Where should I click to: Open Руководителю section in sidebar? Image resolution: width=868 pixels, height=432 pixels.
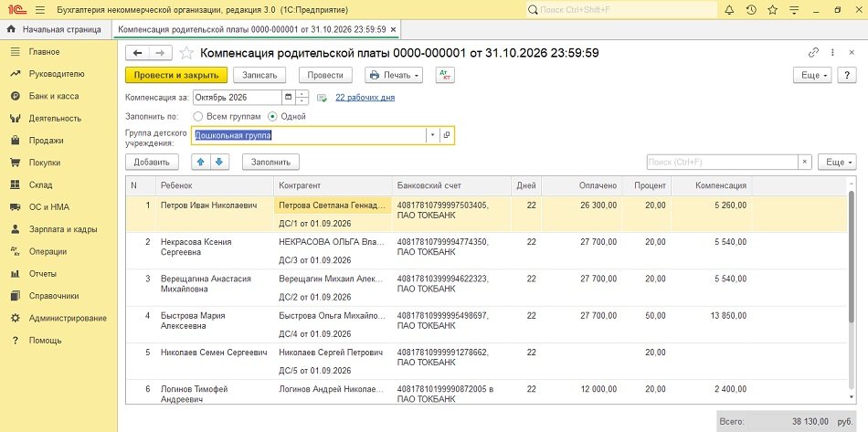click(x=57, y=74)
